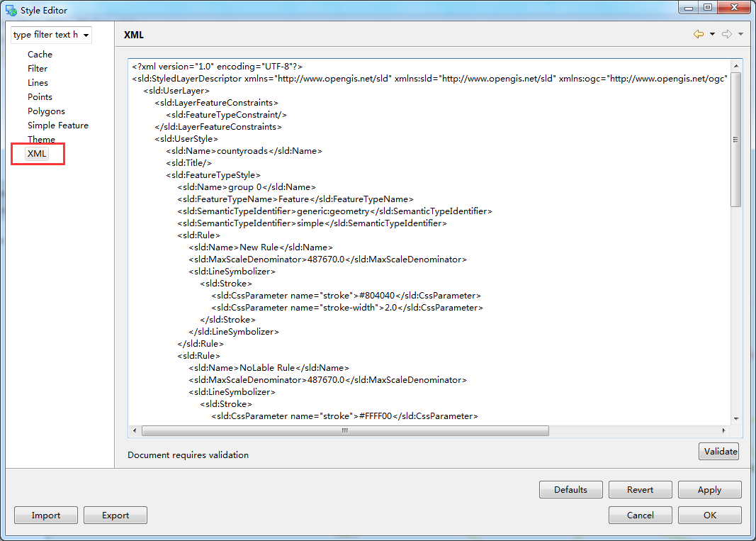Open the filter text history dropdown
The width and height of the screenshot is (756, 541).
pos(86,35)
